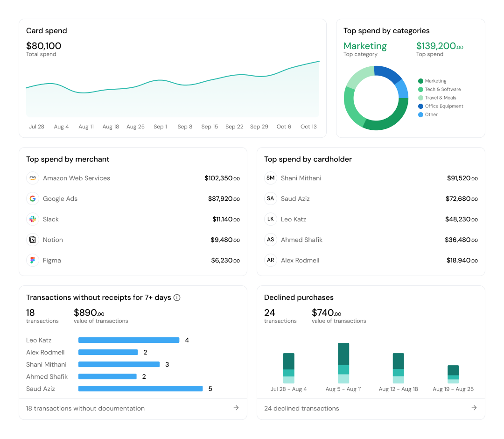Viewport: 504px width, 439px height.
Task: Click the Slack logo icon
Action: coord(33,219)
